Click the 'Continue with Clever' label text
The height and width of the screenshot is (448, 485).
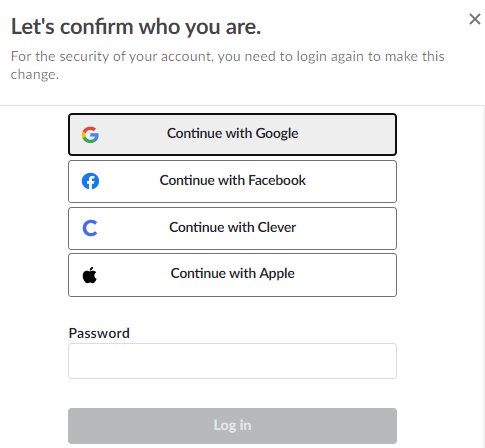233,227
